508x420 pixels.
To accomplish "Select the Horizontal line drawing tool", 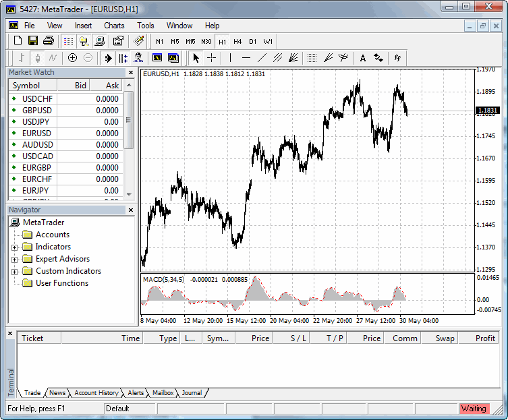I will 246,58.
